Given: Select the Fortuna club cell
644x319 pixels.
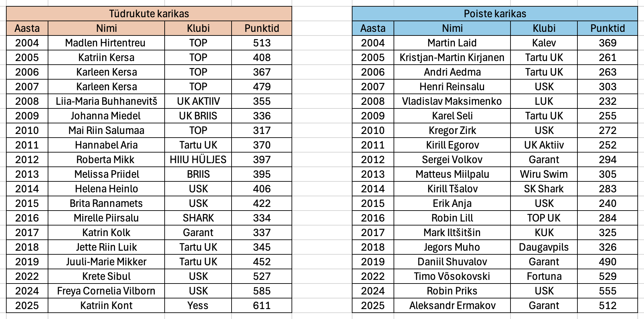Looking at the screenshot, I should coord(544,276).
